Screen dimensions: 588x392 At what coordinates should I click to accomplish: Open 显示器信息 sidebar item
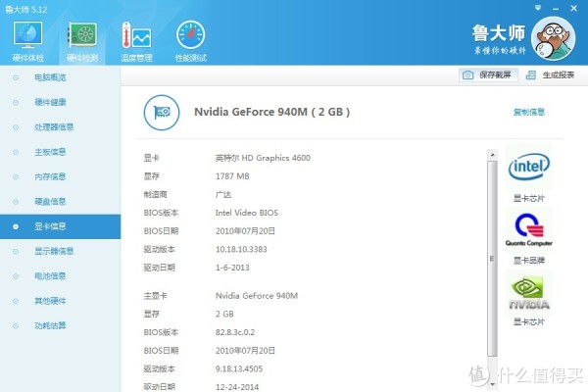pyautogui.click(x=54, y=251)
